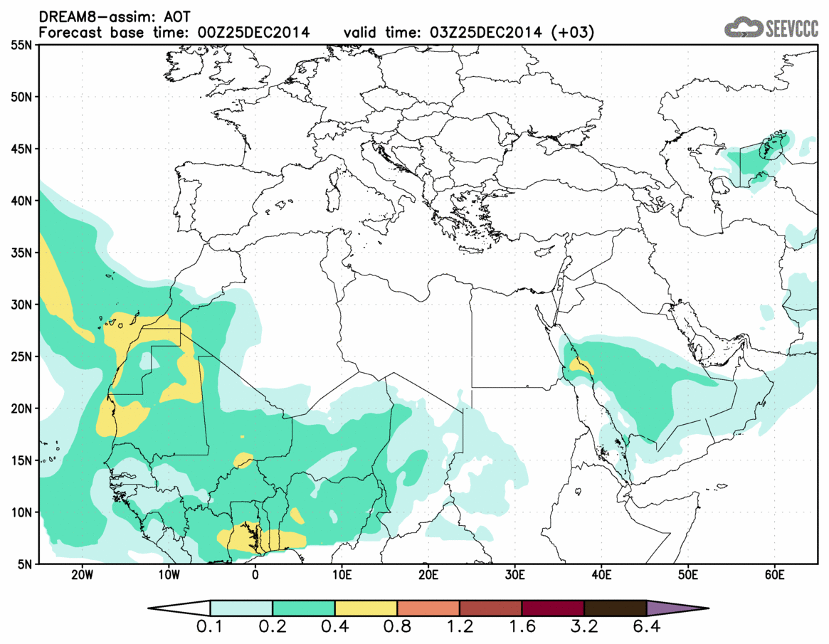Click the '0.4' colorbar value
Image resolution: width=829 pixels, height=644 pixels.
click(x=334, y=627)
